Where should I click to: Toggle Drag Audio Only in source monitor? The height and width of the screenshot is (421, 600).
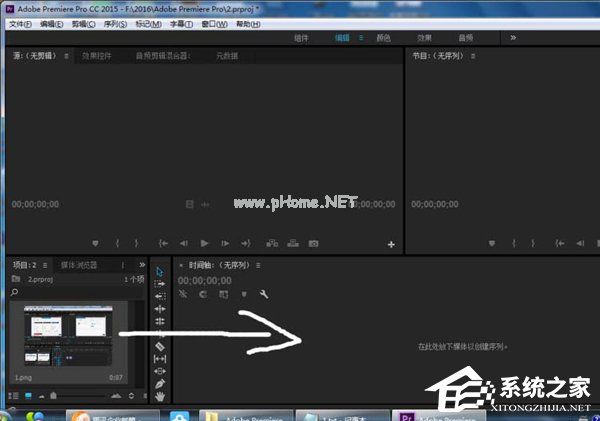(205, 205)
